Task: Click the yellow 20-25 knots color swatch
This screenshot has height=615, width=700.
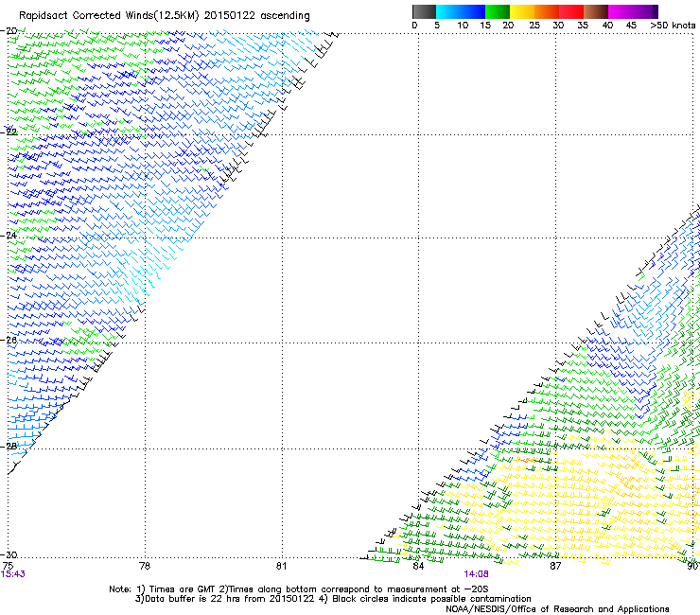Action: tap(522, 11)
